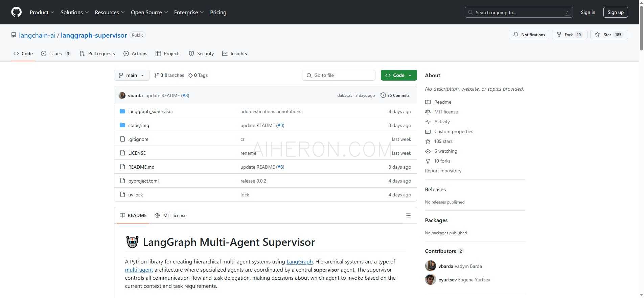Open the Enterprise dropdown
This screenshot has height=298, width=644.
click(189, 12)
